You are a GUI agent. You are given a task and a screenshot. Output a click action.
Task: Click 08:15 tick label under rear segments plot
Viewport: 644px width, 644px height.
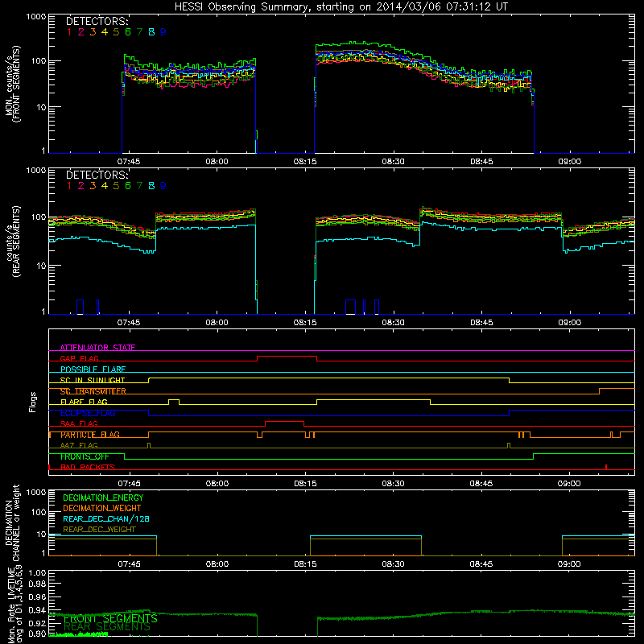(x=305, y=323)
